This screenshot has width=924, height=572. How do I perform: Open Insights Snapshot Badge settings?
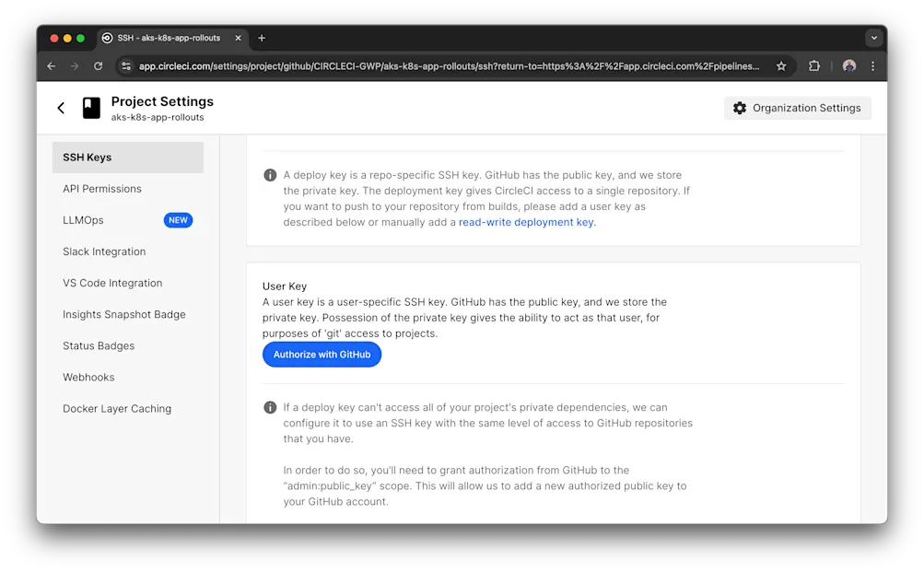tap(123, 315)
